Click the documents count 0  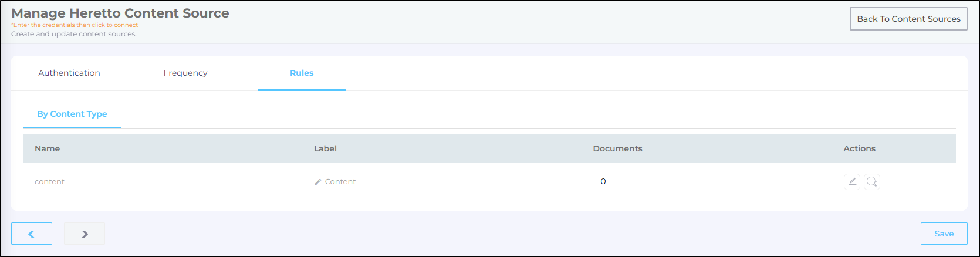tap(603, 182)
